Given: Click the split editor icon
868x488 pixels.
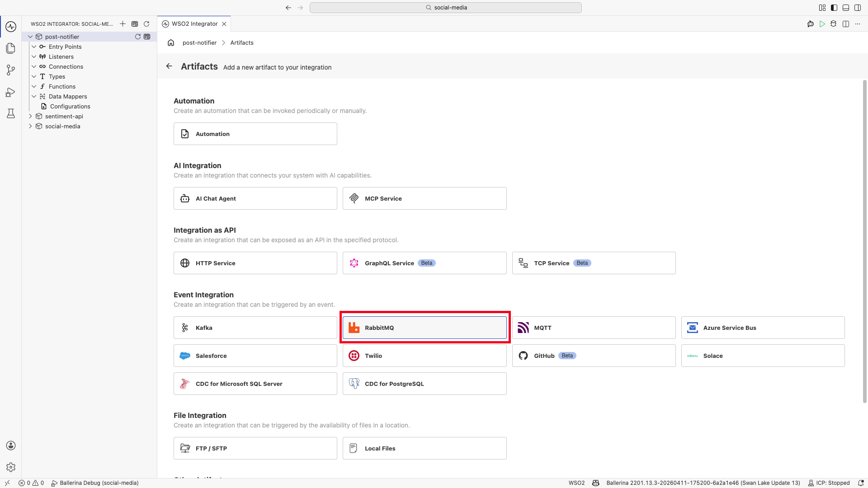Looking at the screenshot, I should [846, 24].
